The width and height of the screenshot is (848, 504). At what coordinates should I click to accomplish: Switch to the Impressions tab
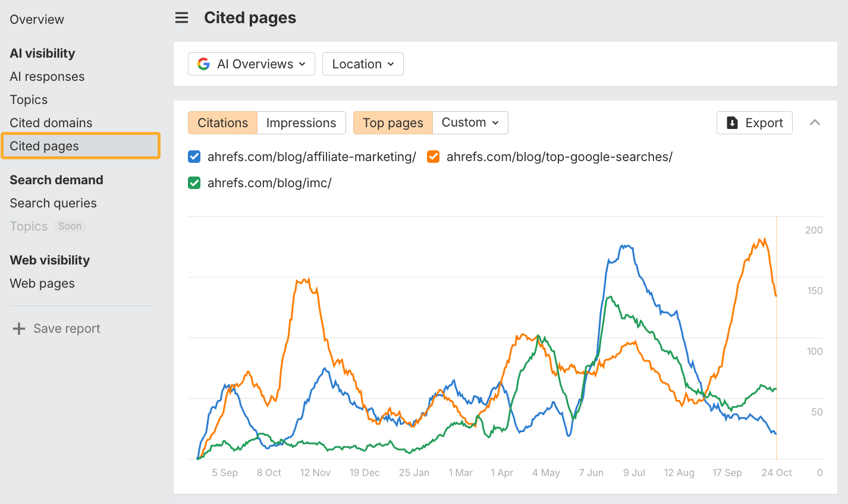click(x=301, y=122)
